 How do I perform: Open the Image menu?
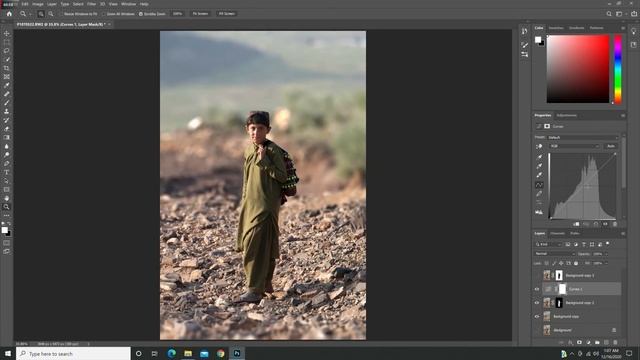[x=38, y=4]
